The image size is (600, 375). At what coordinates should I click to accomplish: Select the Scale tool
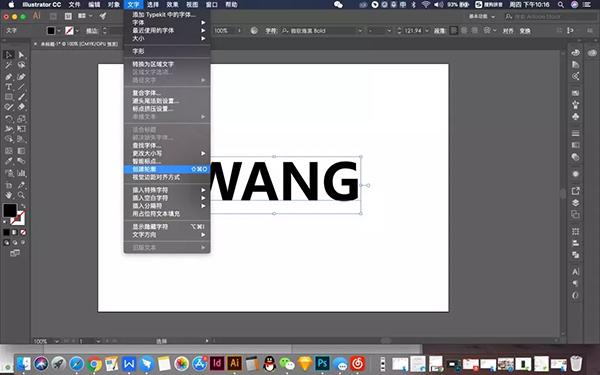(21, 119)
